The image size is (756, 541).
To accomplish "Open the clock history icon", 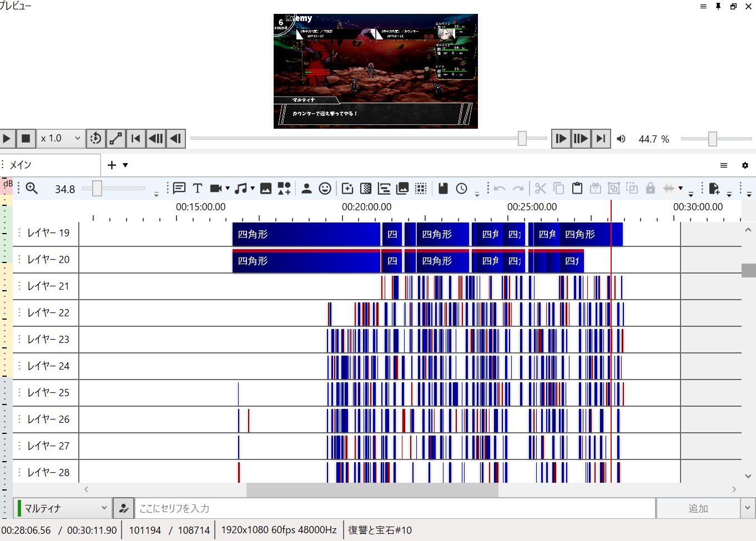I will [462, 189].
